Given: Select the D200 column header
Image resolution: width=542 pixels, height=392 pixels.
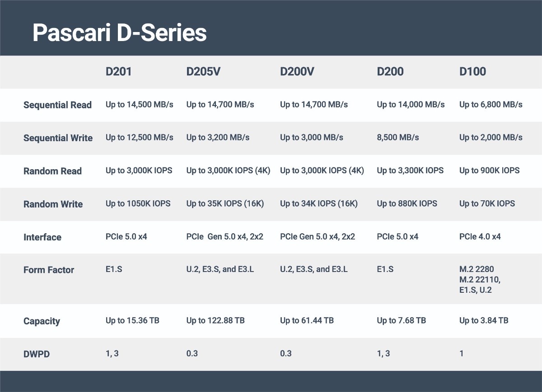Looking at the screenshot, I should 390,72.
